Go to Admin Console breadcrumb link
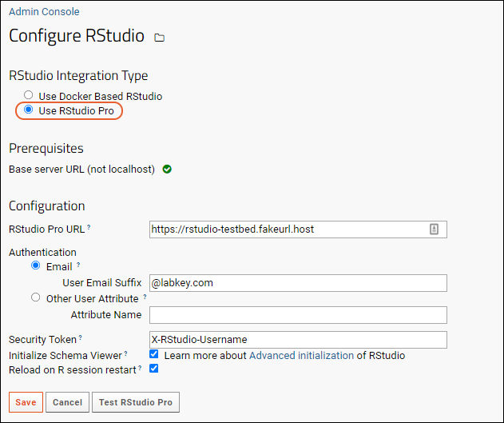Screen dimensions: 504x423 [44, 11]
